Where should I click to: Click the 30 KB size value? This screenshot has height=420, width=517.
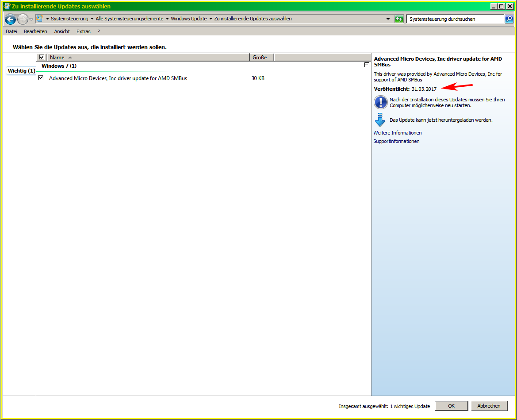pyautogui.click(x=258, y=78)
